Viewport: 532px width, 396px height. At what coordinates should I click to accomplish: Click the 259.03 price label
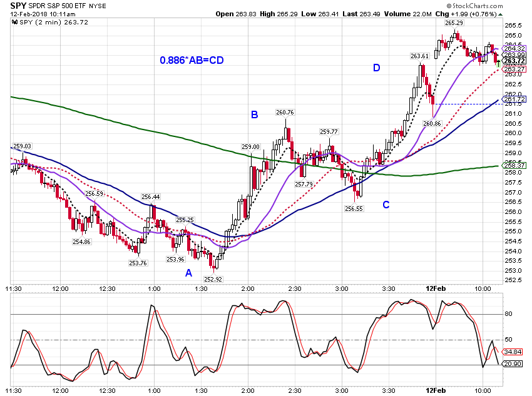click(x=22, y=146)
